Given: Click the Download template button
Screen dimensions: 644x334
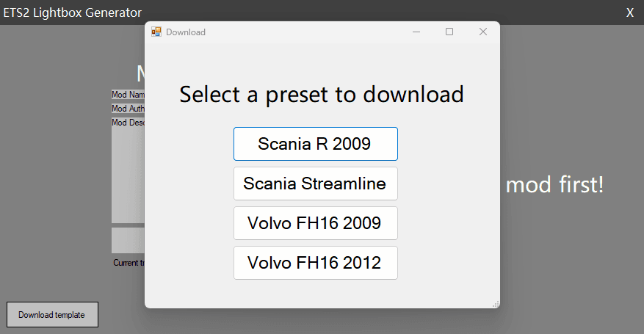Looking at the screenshot, I should point(52,315).
